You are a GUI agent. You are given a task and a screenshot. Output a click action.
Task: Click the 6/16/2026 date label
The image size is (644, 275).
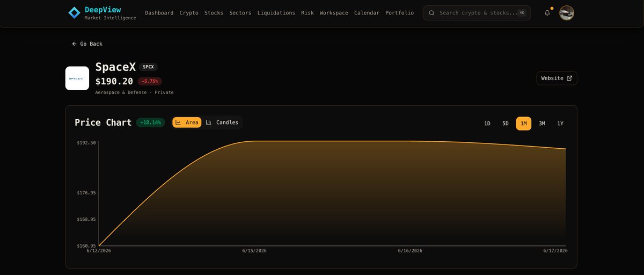pos(410,251)
